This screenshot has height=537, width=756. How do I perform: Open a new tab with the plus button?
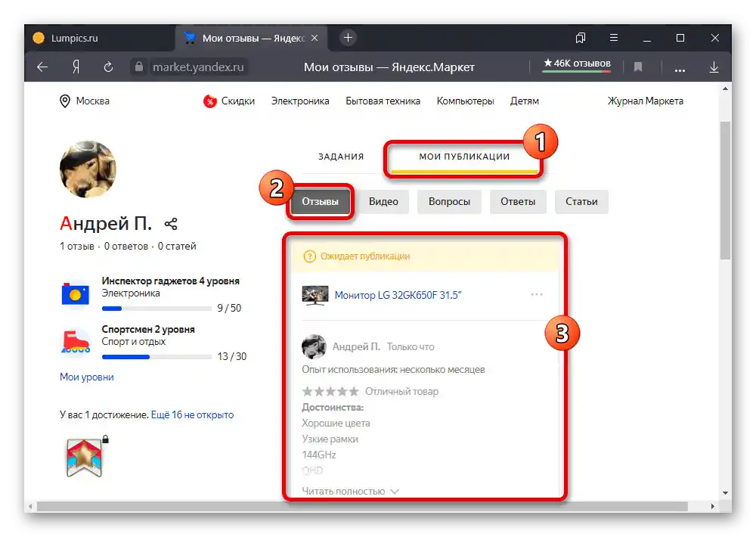click(348, 38)
